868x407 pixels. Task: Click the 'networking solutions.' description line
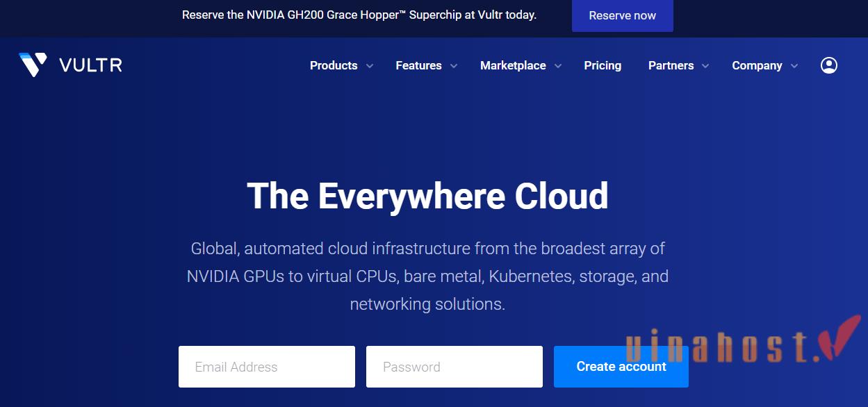coord(427,304)
